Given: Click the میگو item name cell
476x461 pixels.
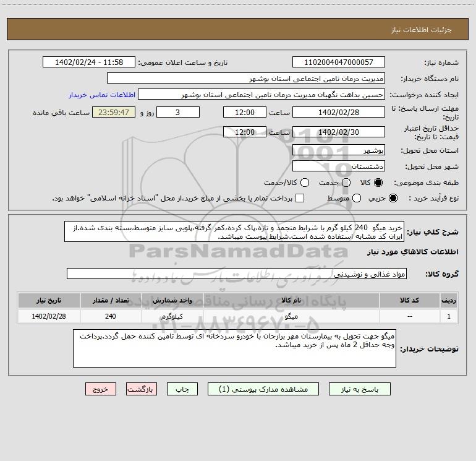Looking at the screenshot, I should [x=291, y=316].
